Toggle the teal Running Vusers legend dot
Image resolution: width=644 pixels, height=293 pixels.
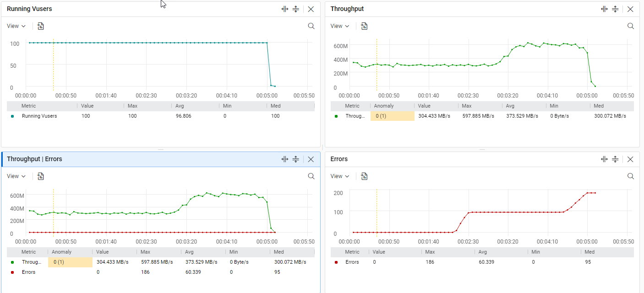(12, 116)
